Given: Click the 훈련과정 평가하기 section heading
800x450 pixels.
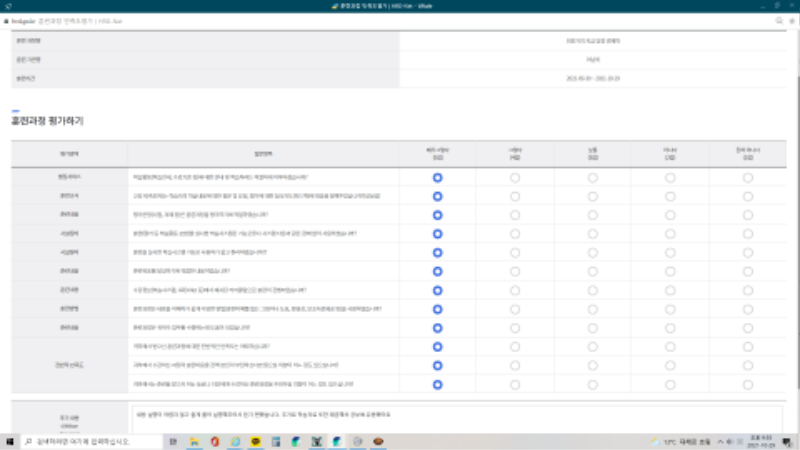Looking at the screenshot, I should [x=47, y=121].
